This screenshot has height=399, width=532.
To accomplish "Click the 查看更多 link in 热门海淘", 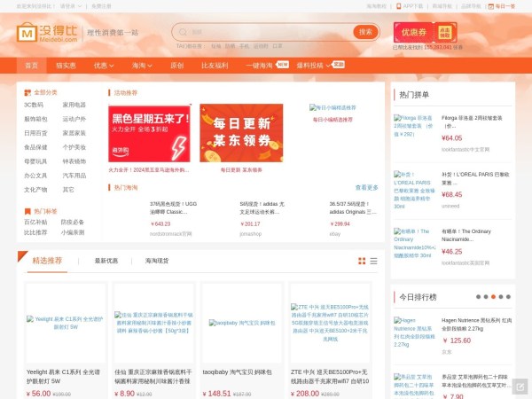I will [366, 188].
